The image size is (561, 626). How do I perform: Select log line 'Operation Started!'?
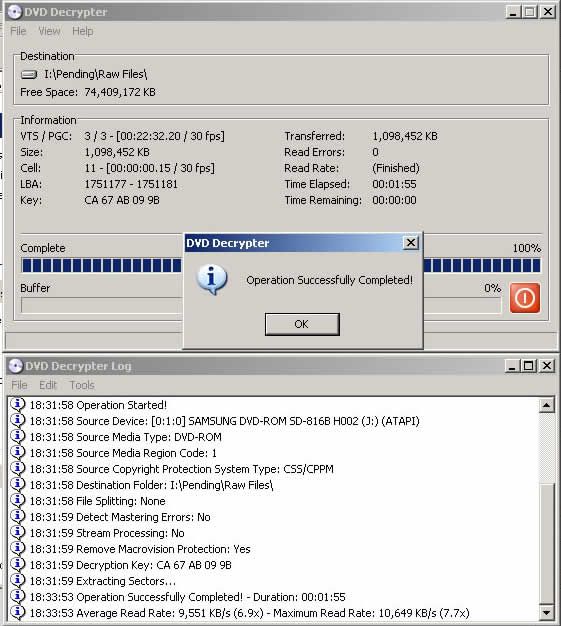point(98,405)
